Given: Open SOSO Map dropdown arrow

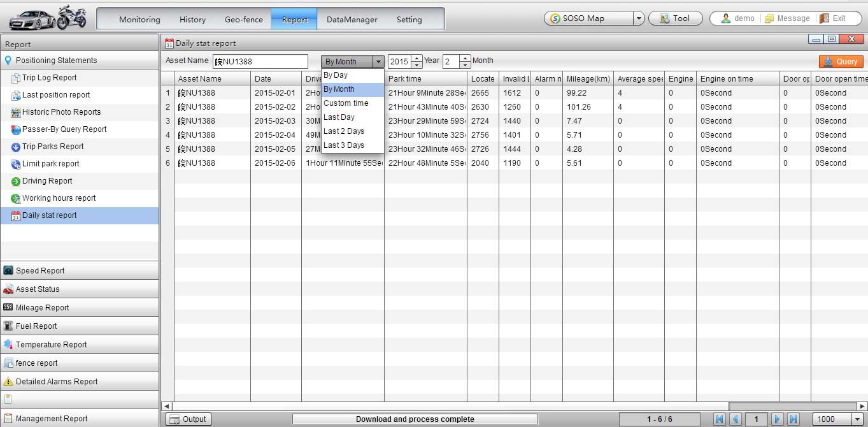Looking at the screenshot, I should 639,18.
